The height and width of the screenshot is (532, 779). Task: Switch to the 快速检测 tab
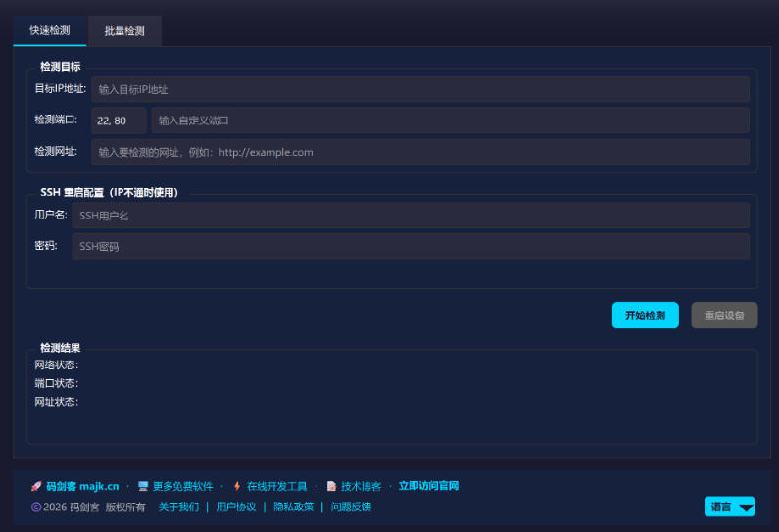[50, 30]
